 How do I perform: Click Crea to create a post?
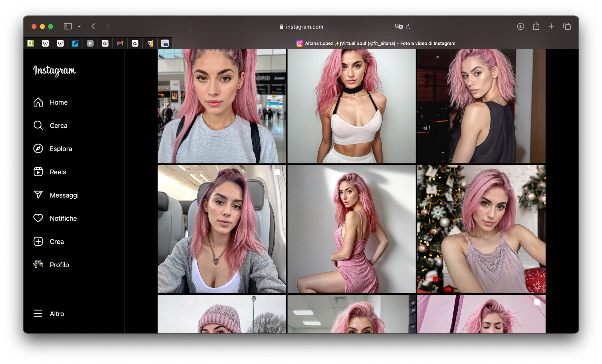coord(49,241)
